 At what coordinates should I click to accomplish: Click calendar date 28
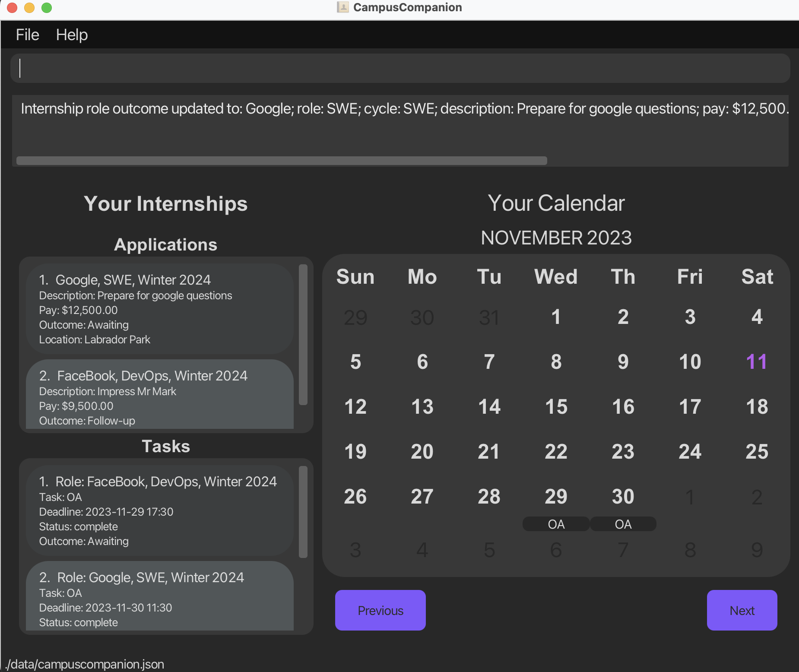489,497
